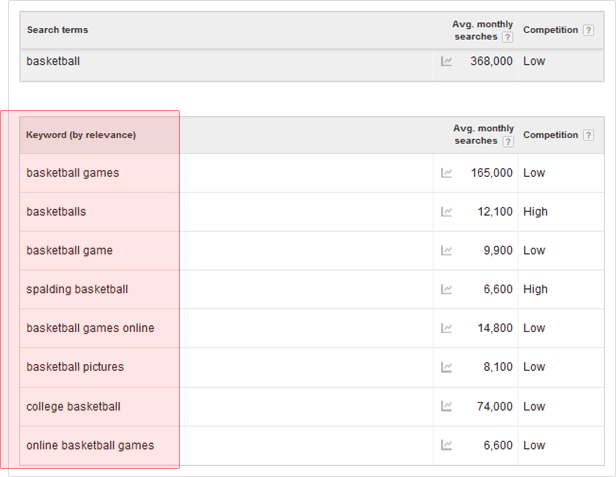Click the trend chart icon for 'spalding basketball'
The width and height of the screenshot is (616, 477).
(x=446, y=290)
